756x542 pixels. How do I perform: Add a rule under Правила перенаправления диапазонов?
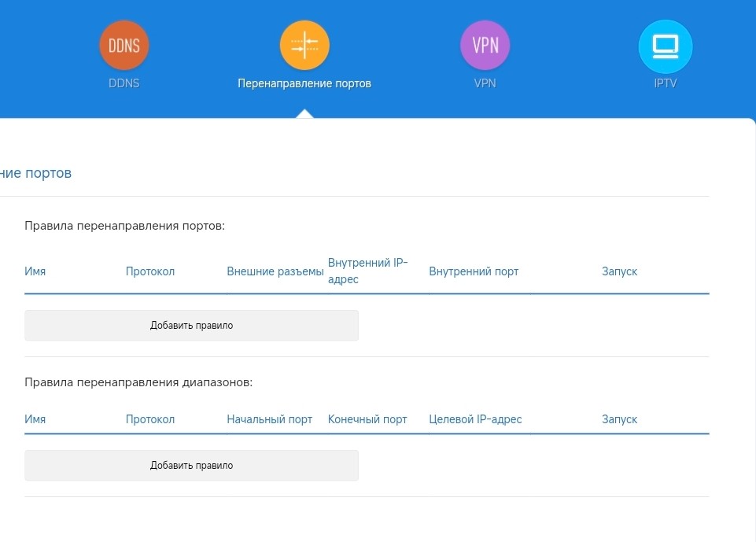click(191, 466)
